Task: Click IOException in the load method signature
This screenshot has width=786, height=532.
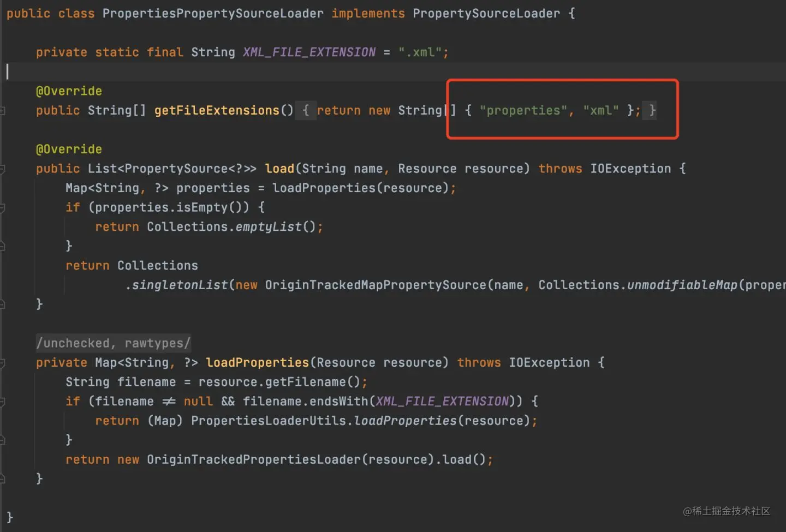Action: (630, 169)
